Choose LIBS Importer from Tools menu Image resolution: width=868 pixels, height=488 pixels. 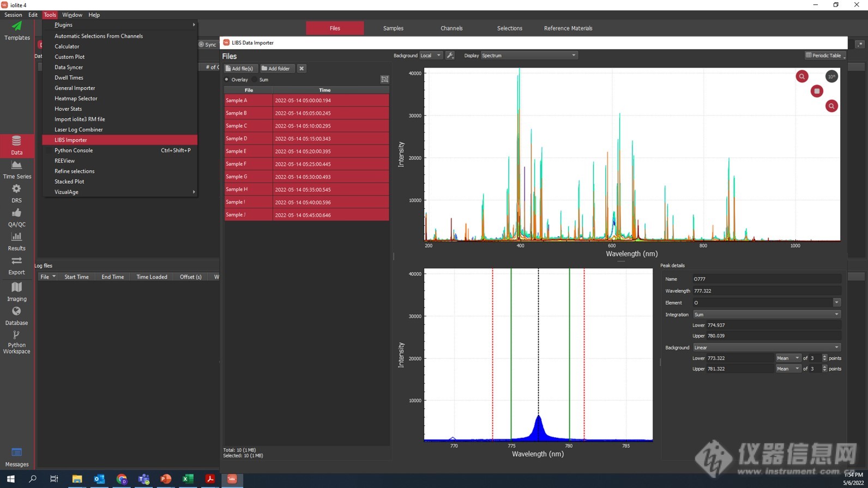[x=120, y=140]
